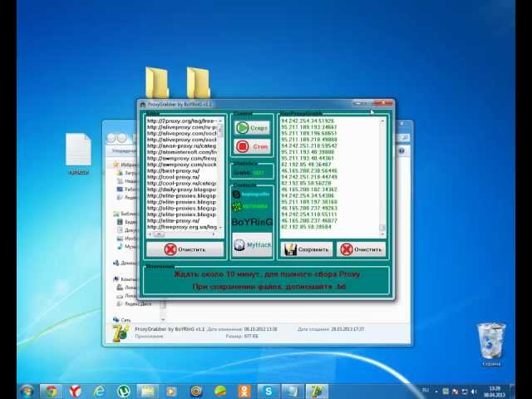Select the http://7proxy.org/tag/free- site row
Screen dimensions: 532x399
181,121
